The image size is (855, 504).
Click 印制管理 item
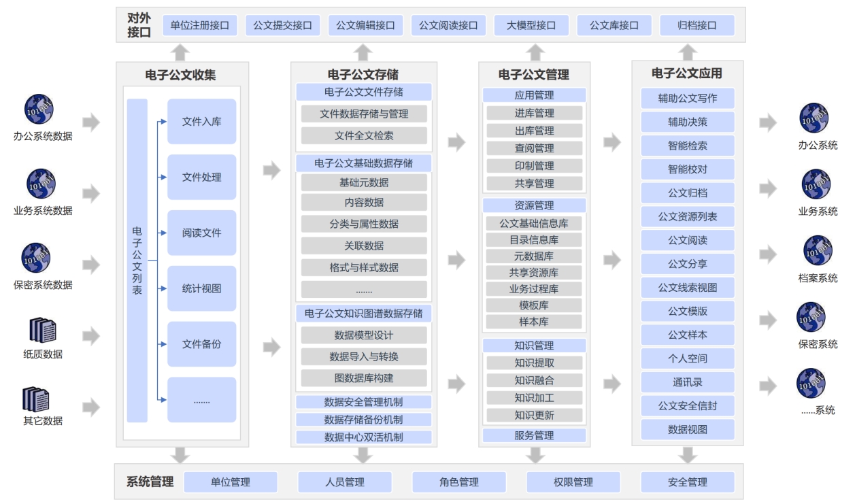point(535,166)
